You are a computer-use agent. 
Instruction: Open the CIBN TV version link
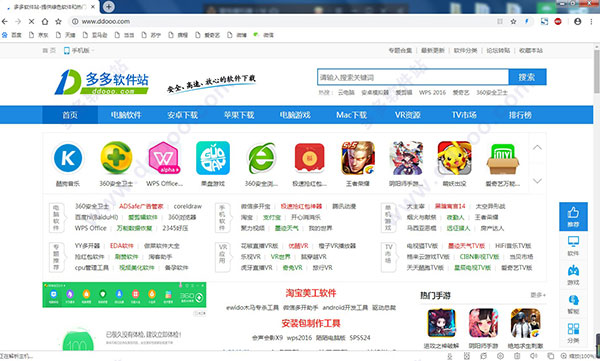click(x=479, y=256)
